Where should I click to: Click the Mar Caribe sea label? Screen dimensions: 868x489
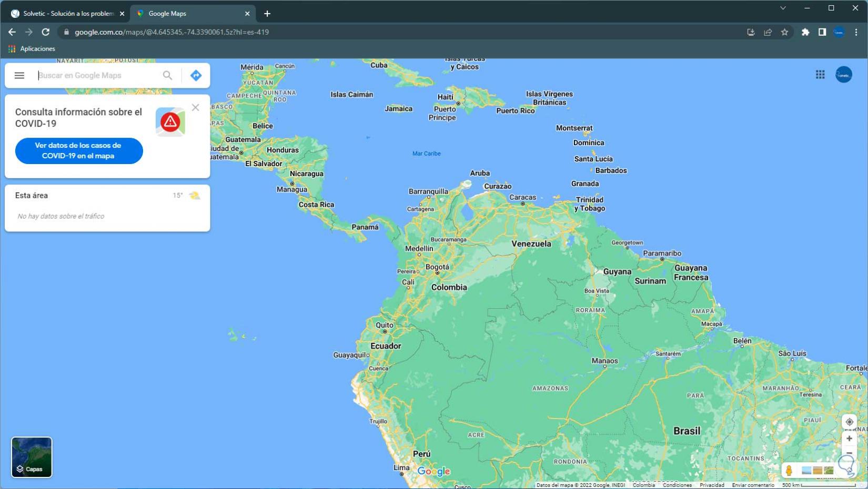point(427,154)
